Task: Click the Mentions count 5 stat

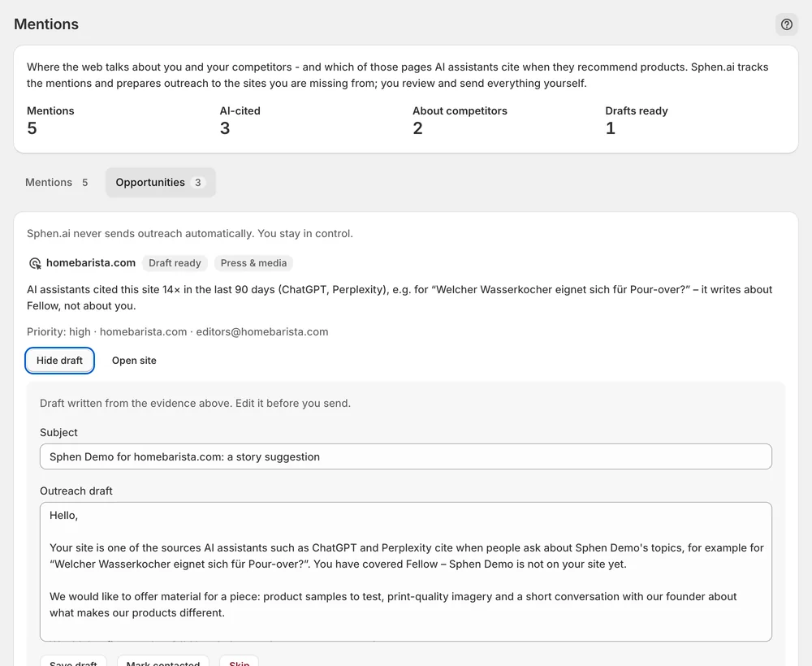Action: [32, 128]
